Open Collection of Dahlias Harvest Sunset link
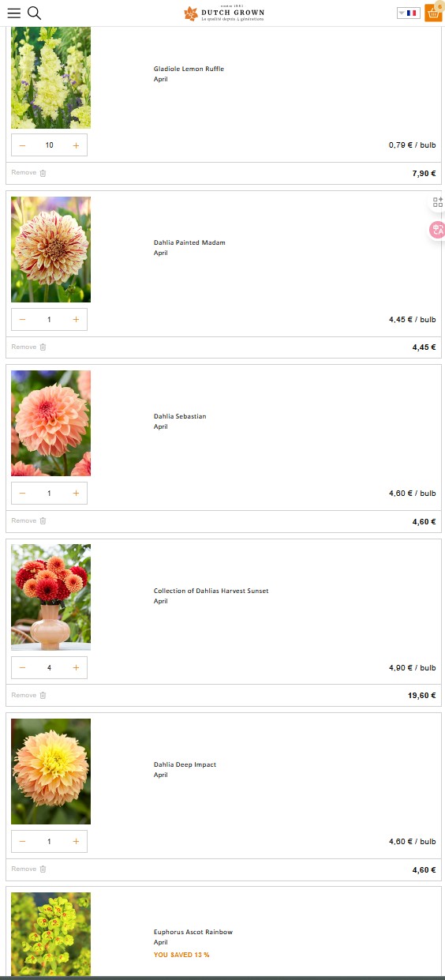This screenshot has height=980, width=445. click(x=211, y=591)
